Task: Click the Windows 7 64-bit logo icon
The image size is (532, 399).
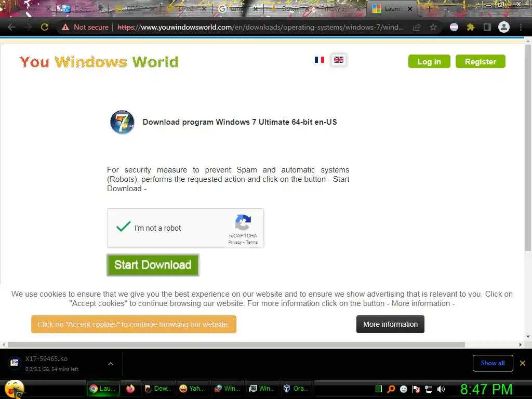Action: click(x=122, y=122)
